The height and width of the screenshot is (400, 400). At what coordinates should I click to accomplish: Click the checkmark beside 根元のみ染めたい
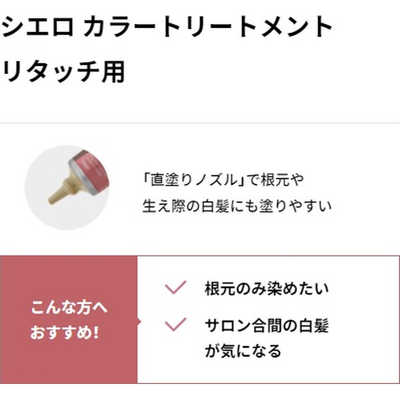(176, 288)
